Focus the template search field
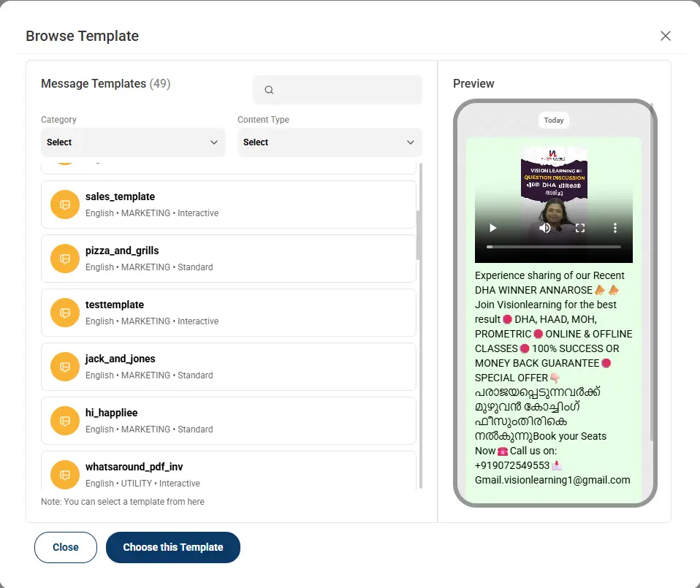 pos(338,90)
